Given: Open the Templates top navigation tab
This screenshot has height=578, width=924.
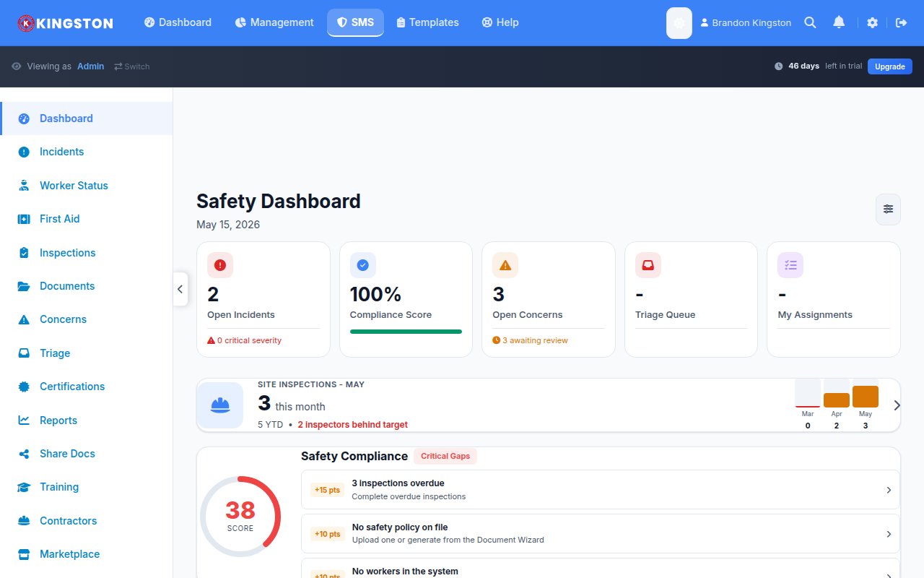Looking at the screenshot, I should 427,22.
